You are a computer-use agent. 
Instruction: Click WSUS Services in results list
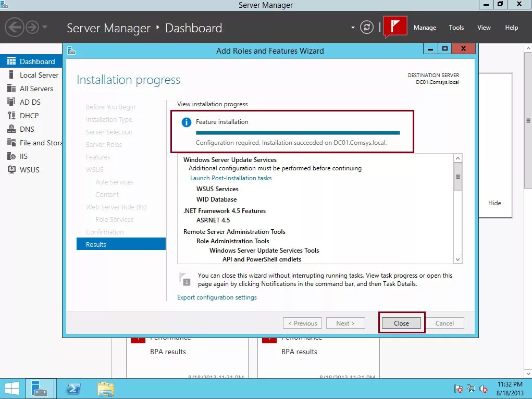point(217,189)
